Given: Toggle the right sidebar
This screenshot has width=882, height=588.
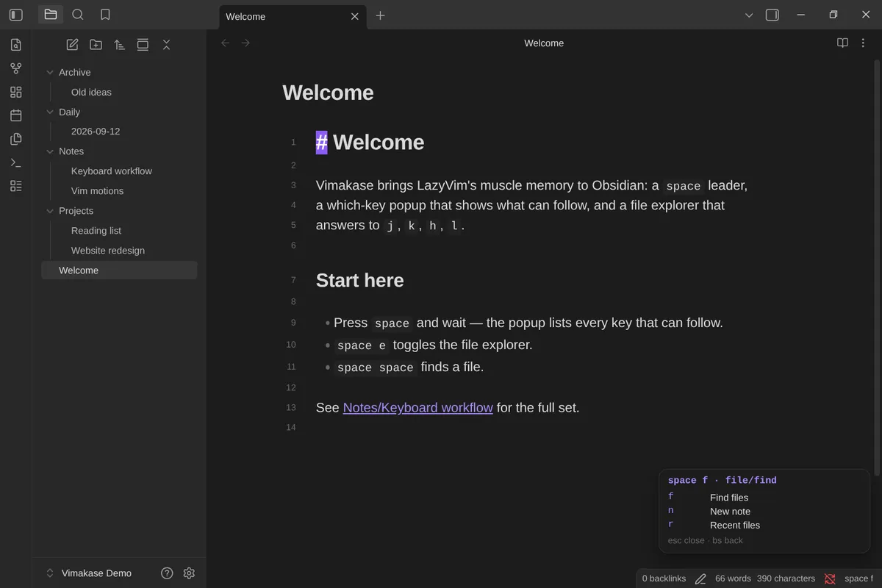Looking at the screenshot, I should click(772, 15).
